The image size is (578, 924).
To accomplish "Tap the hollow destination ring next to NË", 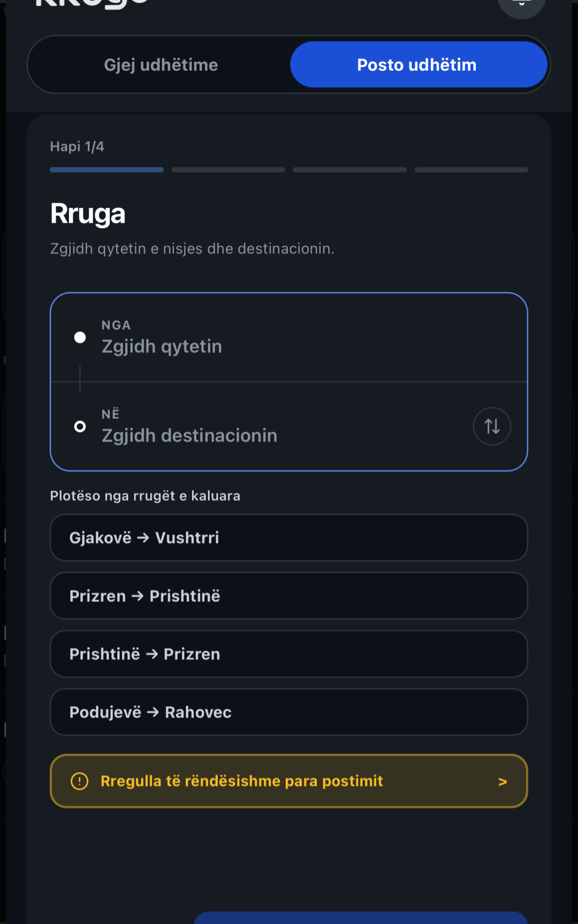I will [80, 426].
